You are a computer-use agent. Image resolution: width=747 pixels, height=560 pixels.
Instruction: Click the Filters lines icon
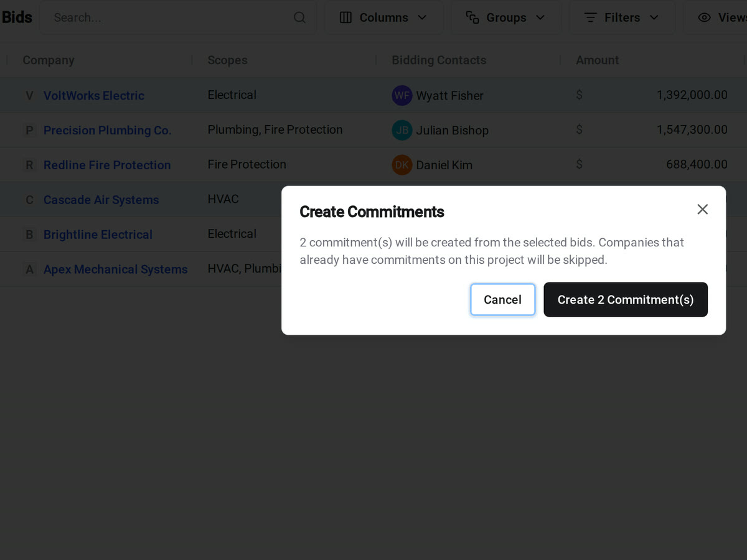point(591,17)
